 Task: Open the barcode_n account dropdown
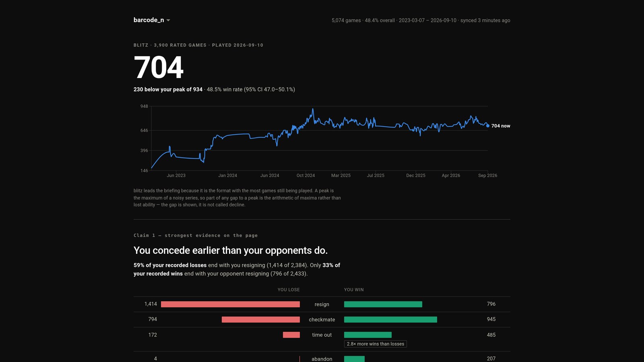point(152,20)
